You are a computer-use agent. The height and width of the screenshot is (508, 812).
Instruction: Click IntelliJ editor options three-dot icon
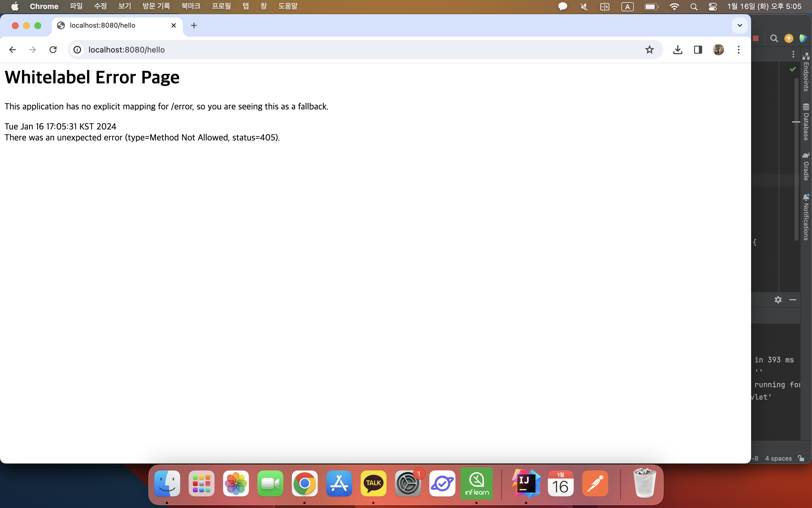pyautogui.click(x=793, y=54)
